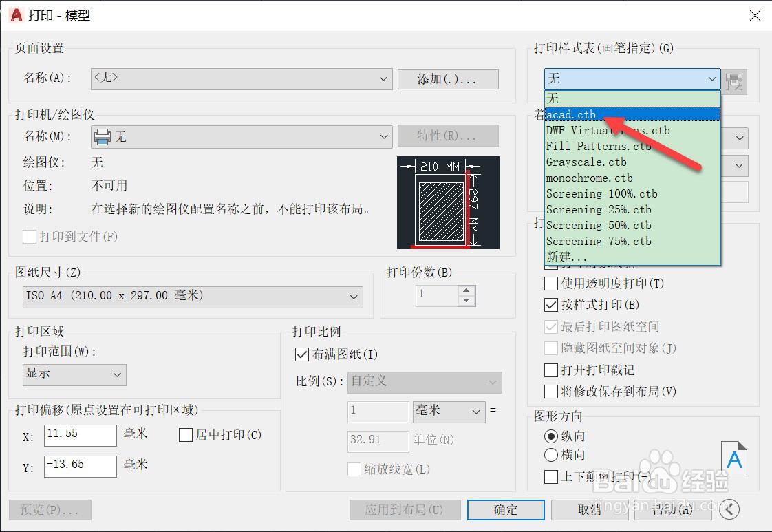The height and width of the screenshot is (532, 772).
Task: Click the X offset input field
Action: [x=81, y=436]
